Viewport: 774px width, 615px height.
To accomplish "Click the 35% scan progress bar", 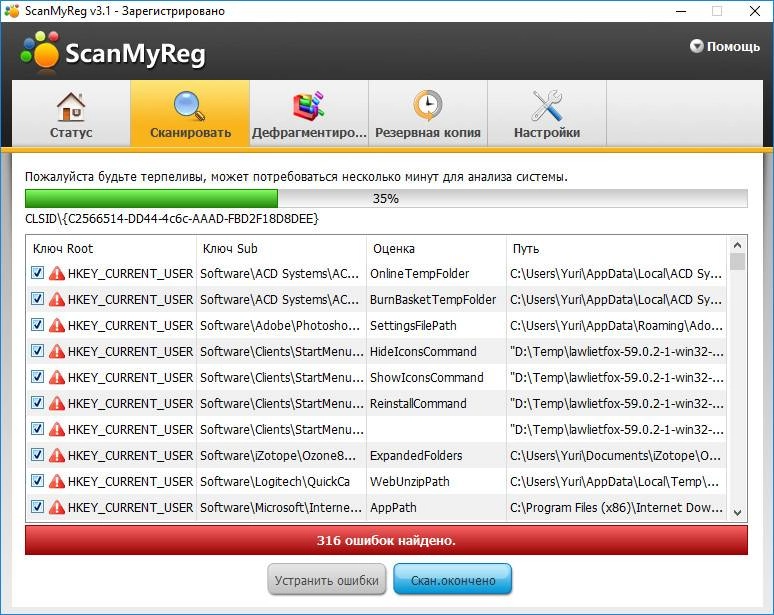I will [386, 198].
